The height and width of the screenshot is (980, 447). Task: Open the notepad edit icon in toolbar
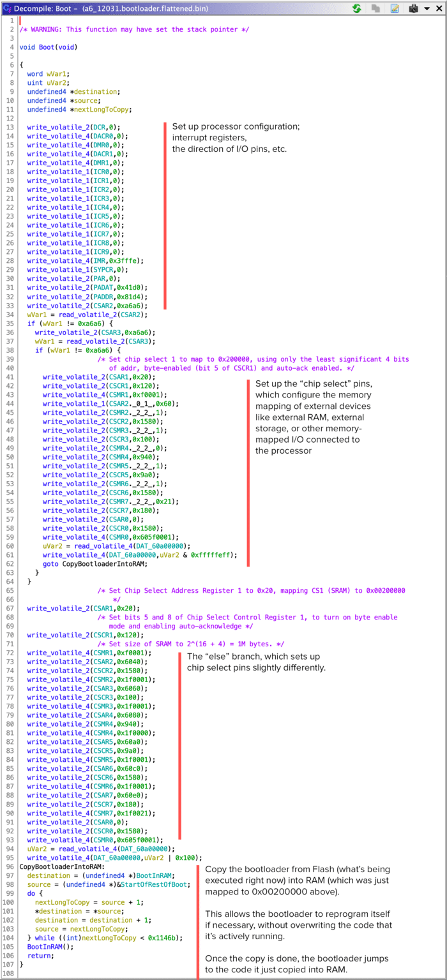pos(395,8)
